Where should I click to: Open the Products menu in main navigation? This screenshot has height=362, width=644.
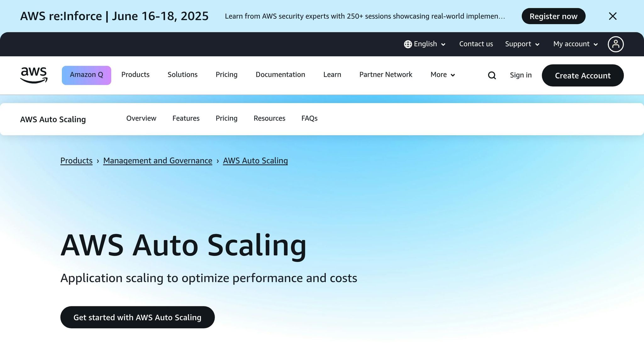coord(135,75)
